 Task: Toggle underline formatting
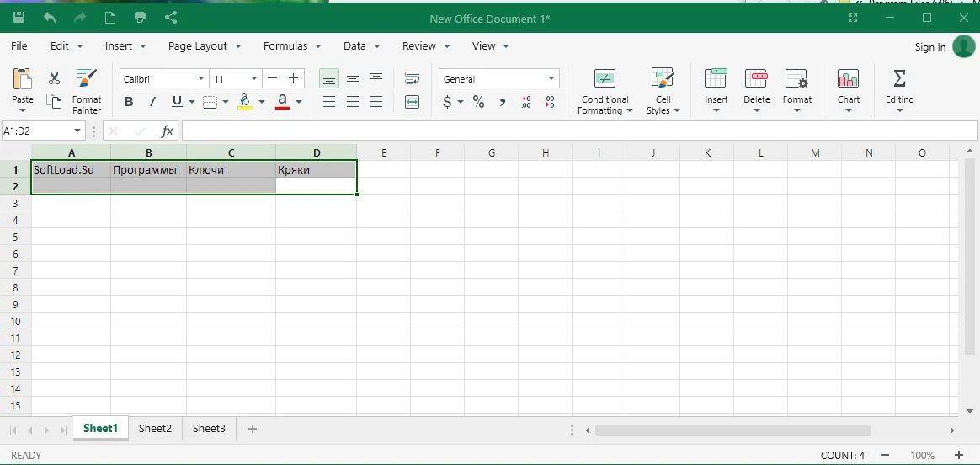177,102
